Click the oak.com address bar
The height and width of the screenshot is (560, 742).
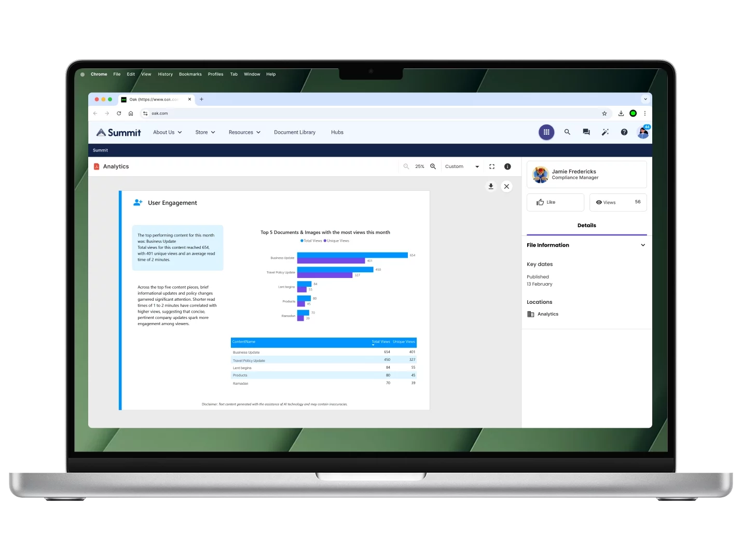point(363,113)
